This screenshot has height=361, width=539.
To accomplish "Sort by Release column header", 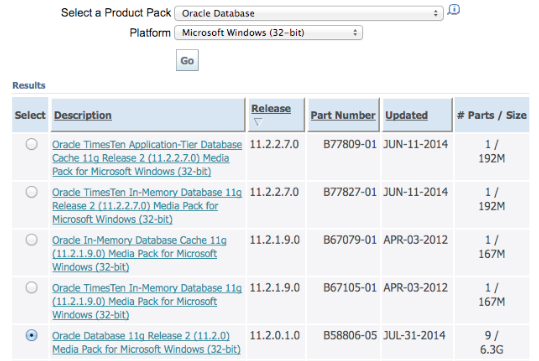I will (x=271, y=108).
